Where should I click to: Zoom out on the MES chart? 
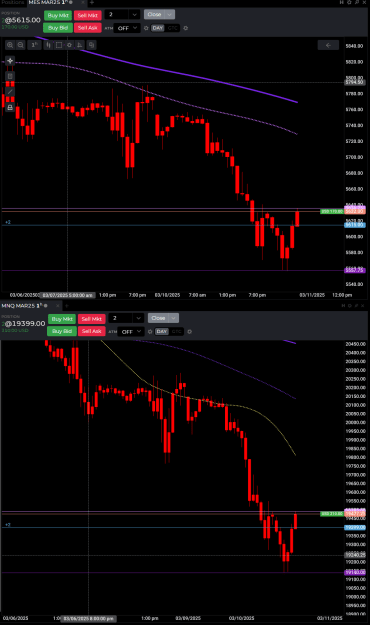pyautogui.click(x=21, y=45)
